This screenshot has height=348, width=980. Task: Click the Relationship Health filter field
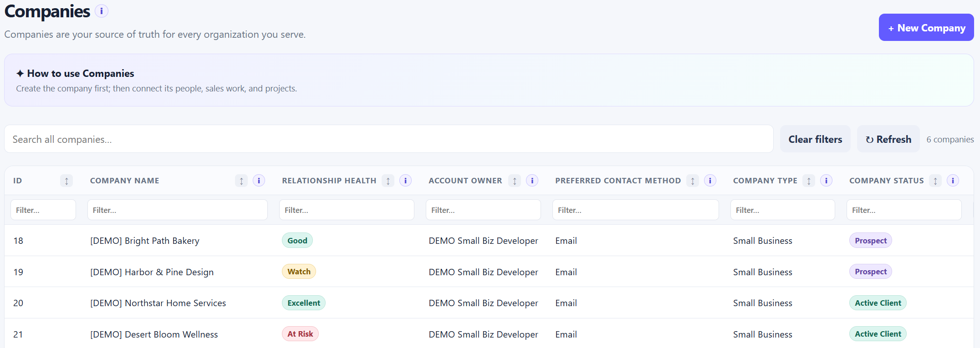click(347, 210)
